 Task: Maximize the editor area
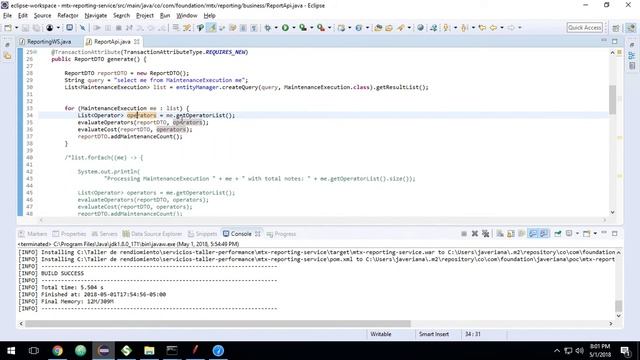click(615, 41)
